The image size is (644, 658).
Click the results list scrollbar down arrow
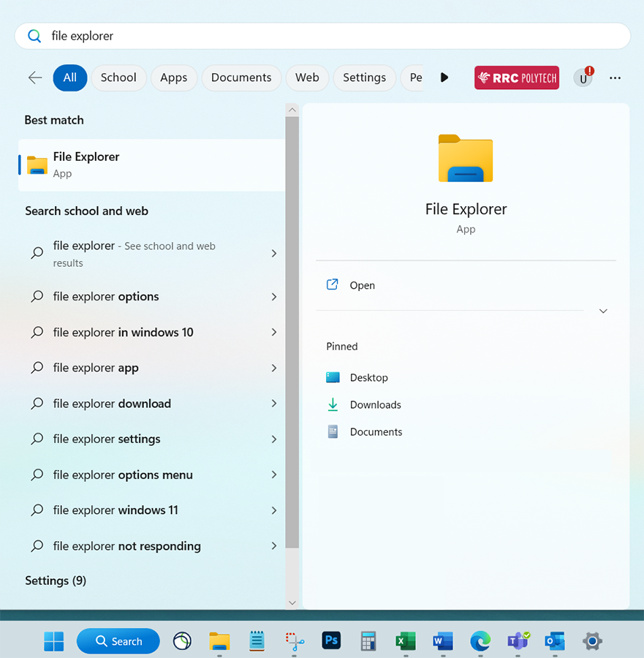pyautogui.click(x=292, y=602)
